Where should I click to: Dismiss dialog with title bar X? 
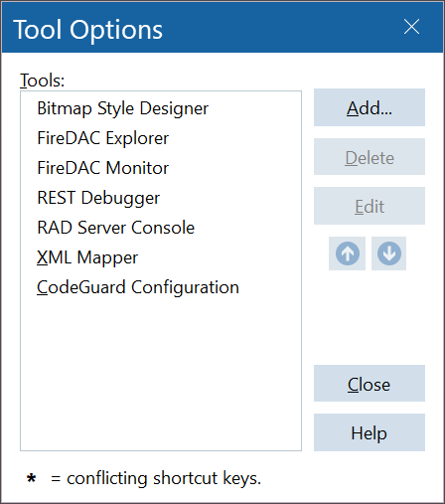coord(411,27)
